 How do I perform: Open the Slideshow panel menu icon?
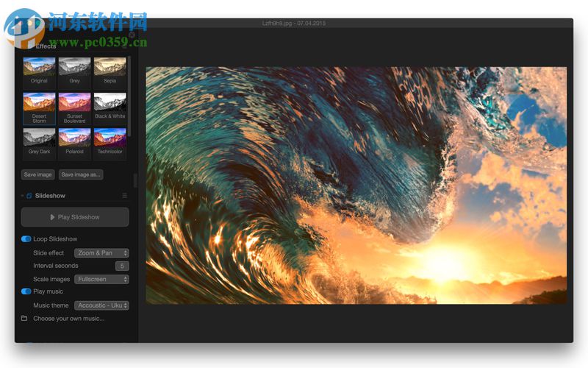[124, 196]
